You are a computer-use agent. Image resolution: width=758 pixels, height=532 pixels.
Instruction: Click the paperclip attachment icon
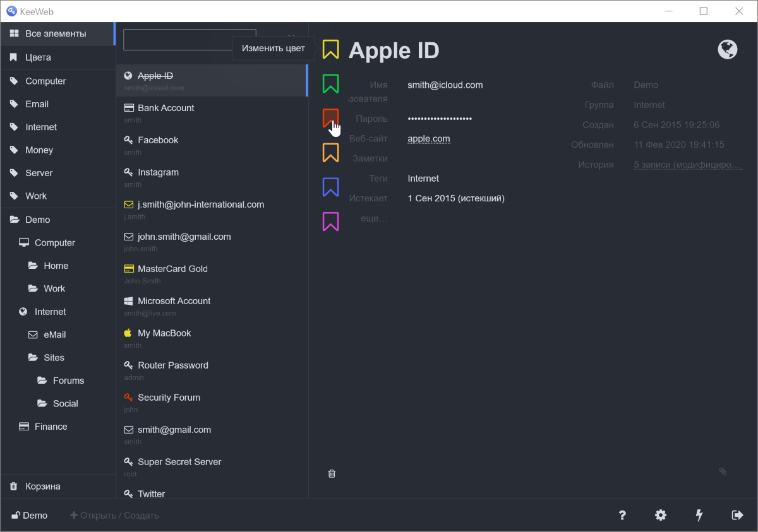[x=723, y=471]
